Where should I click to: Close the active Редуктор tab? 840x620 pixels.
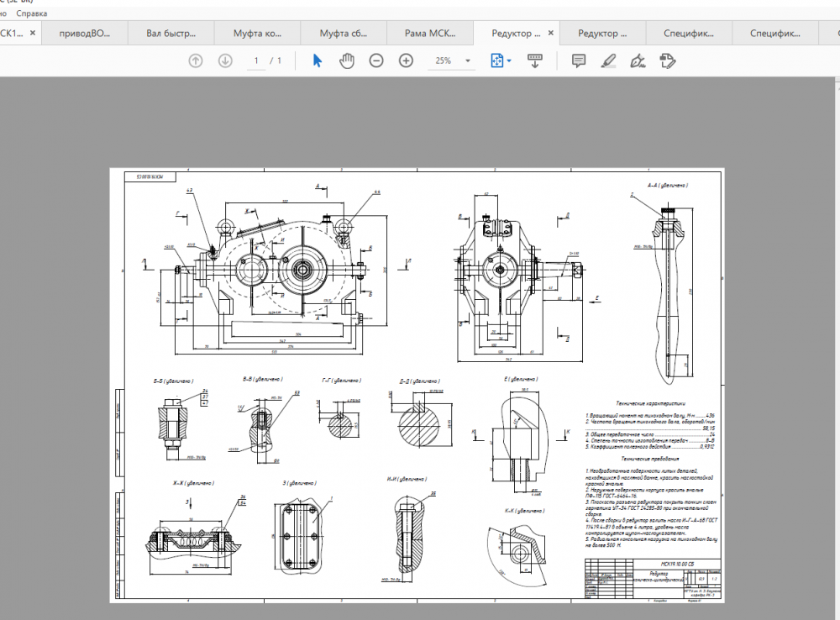pos(550,34)
